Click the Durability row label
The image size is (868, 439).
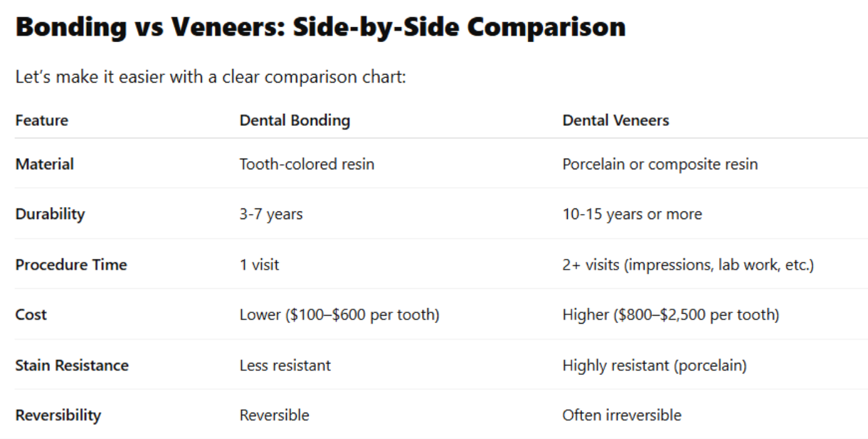(50, 214)
